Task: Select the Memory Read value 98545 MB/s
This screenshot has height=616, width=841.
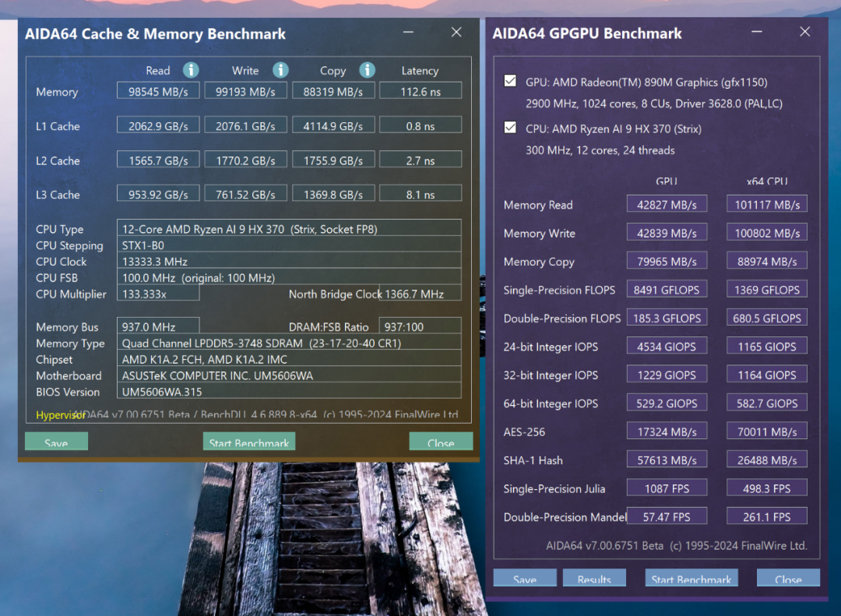Action: point(158,91)
